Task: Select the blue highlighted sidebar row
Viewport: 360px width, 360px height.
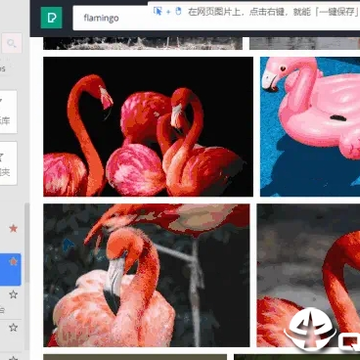Action: pos(10,270)
